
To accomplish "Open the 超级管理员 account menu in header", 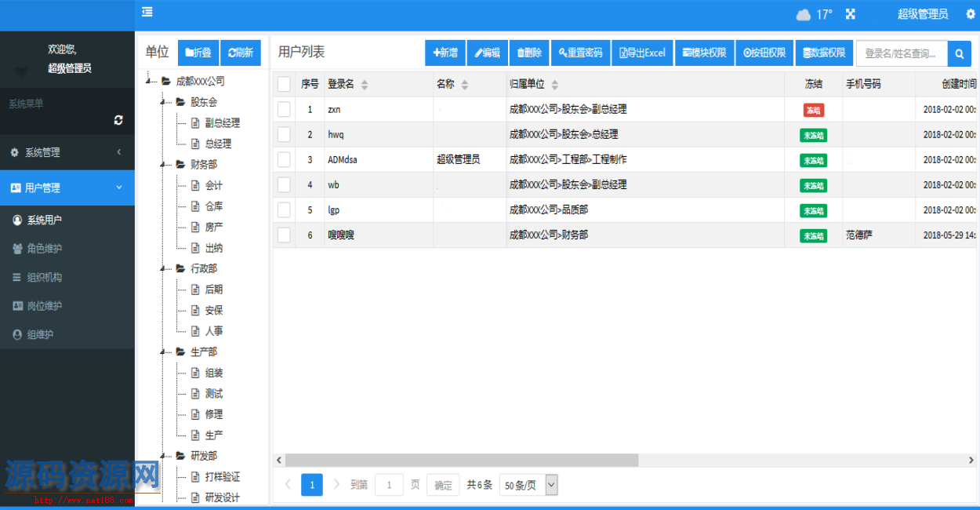I will point(922,14).
